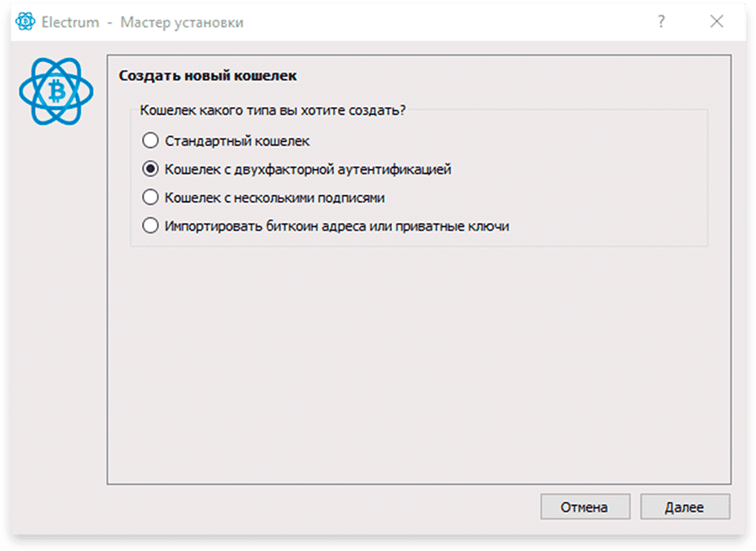Click the small Electrum icon in title bar

coord(25,22)
